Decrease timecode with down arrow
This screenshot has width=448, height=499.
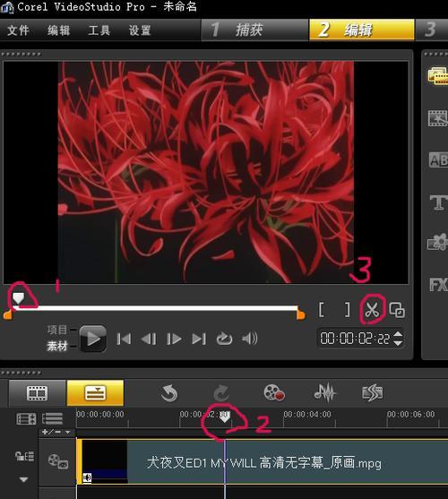(x=398, y=343)
